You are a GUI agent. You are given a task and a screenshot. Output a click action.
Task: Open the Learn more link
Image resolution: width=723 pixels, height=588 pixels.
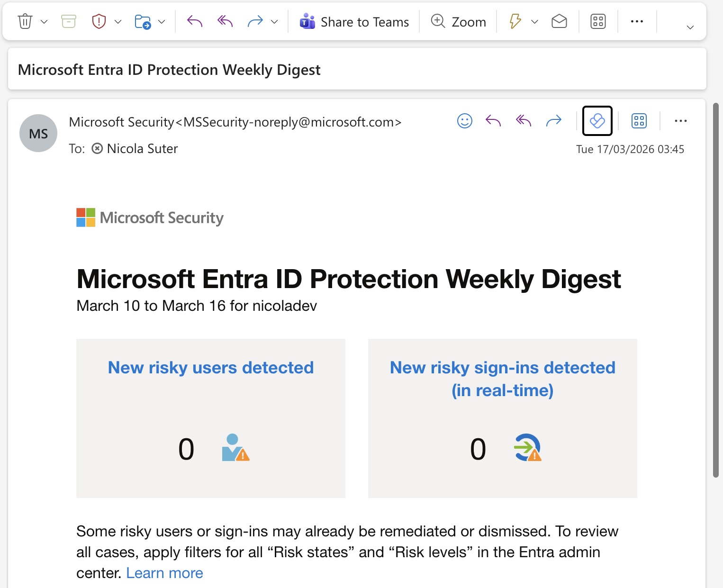(164, 573)
